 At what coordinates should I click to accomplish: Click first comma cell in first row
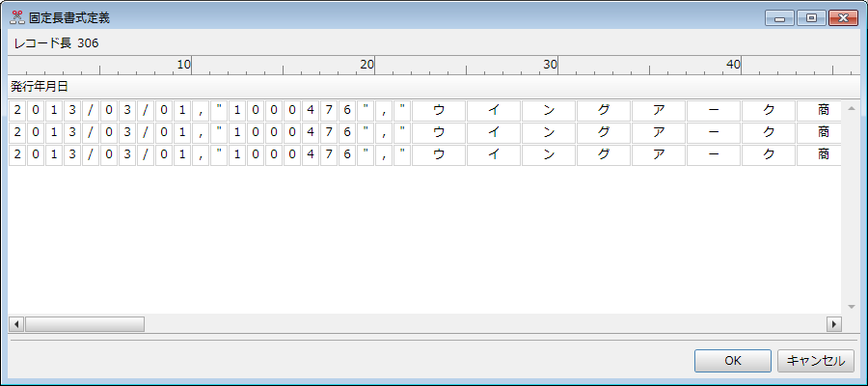click(x=201, y=110)
